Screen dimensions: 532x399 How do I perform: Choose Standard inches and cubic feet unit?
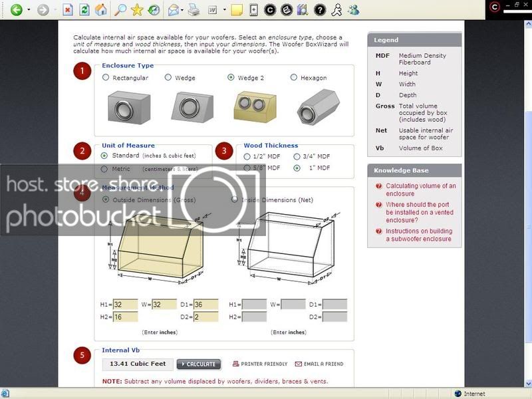104,156
